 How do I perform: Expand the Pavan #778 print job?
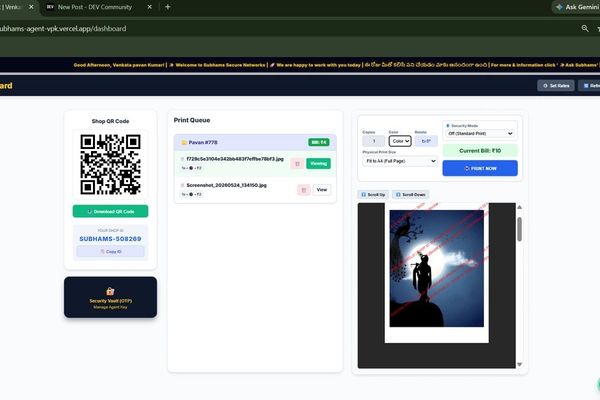[255, 142]
